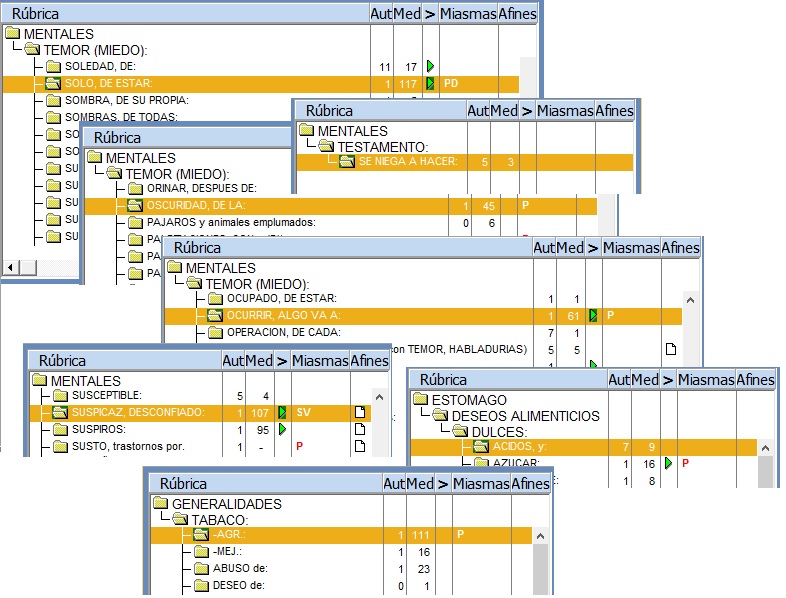The width and height of the screenshot is (786, 598).
Task: Click the folder icon beside SOLEDAD, DE:
Action: (x=53, y=66)
